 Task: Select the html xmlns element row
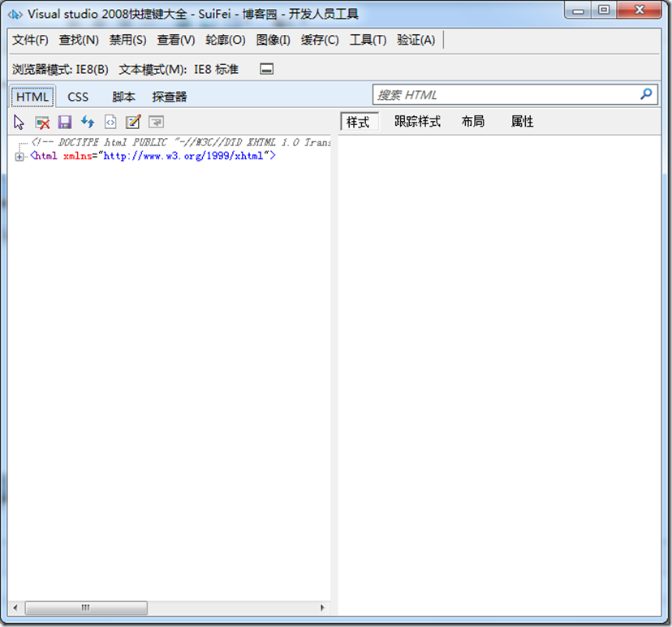153,156
